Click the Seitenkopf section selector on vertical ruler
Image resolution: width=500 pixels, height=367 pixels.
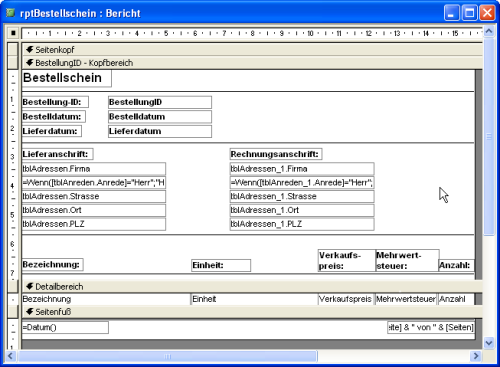13,50
